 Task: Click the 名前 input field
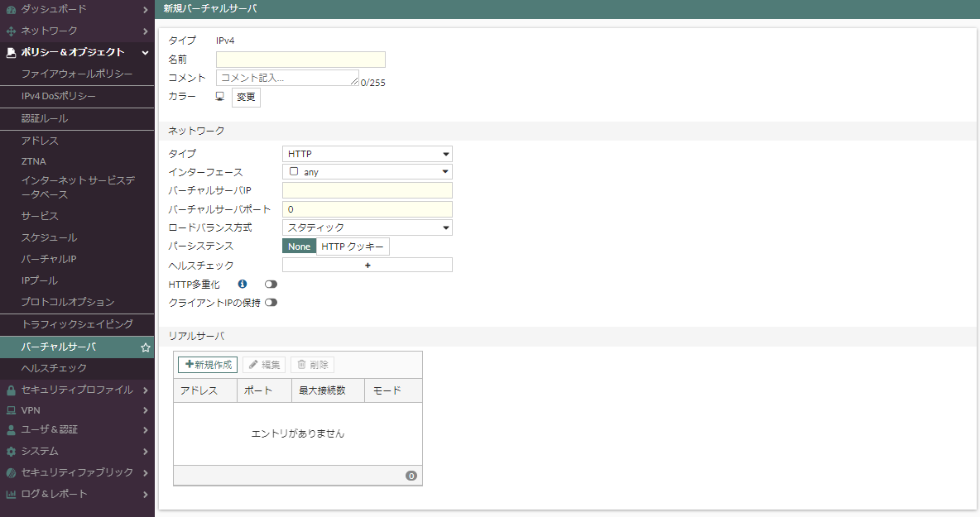point(300,60)
